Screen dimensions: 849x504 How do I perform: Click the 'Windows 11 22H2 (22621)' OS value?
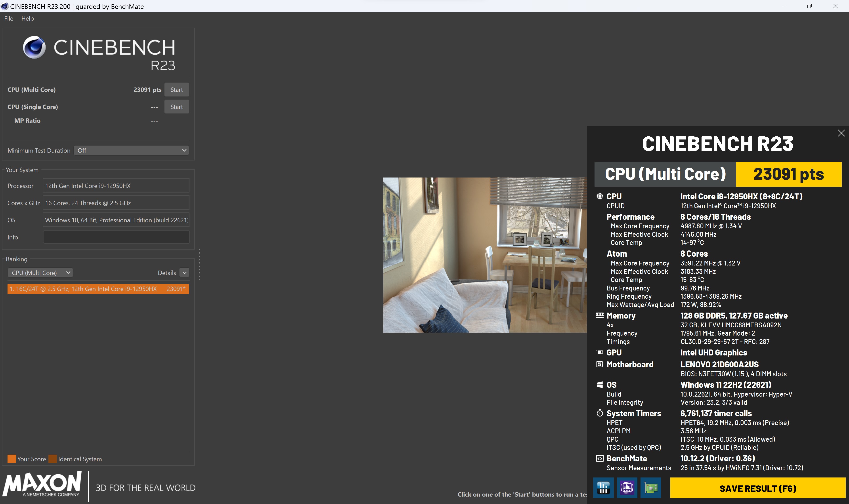tap(726, 385)
